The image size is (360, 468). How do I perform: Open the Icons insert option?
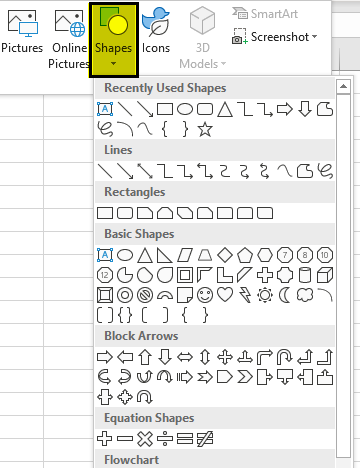click(156, 32)
